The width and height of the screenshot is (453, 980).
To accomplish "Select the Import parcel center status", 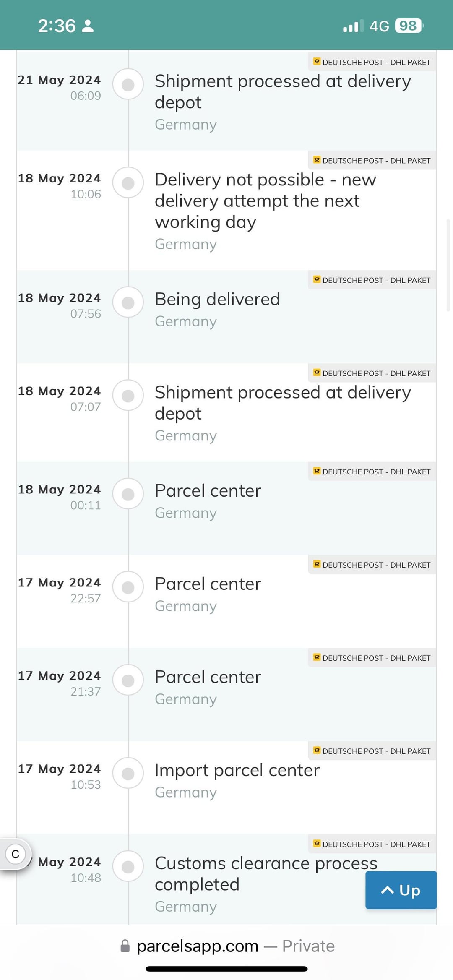I will [237, 770].
